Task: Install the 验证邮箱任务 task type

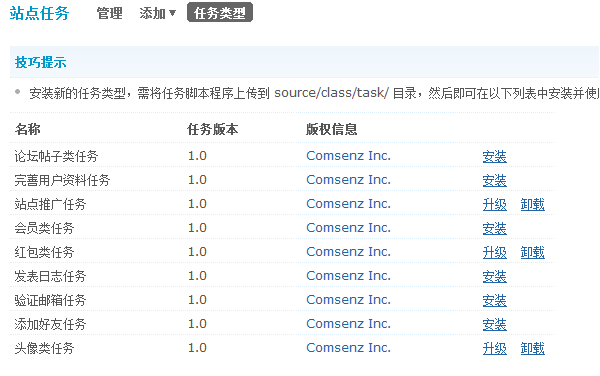Action: point(494,300)
